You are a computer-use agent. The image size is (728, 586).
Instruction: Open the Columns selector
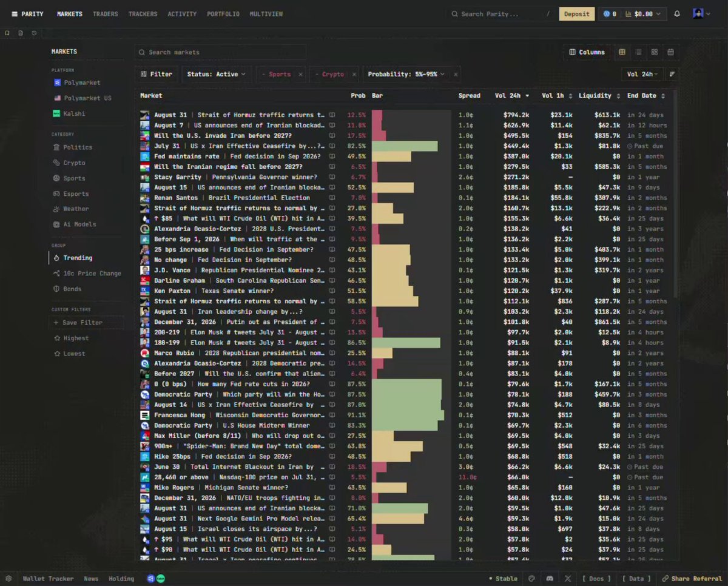tap(587, 52)
